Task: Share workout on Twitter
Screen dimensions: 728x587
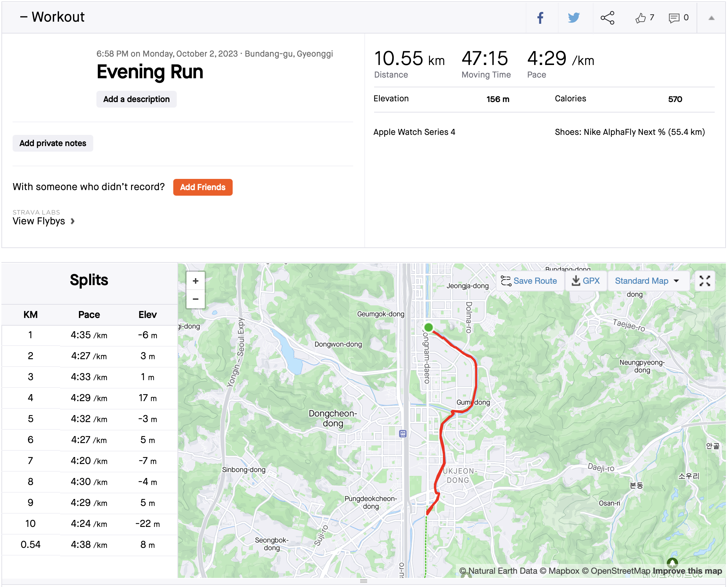Action: (x=574, y=18)
